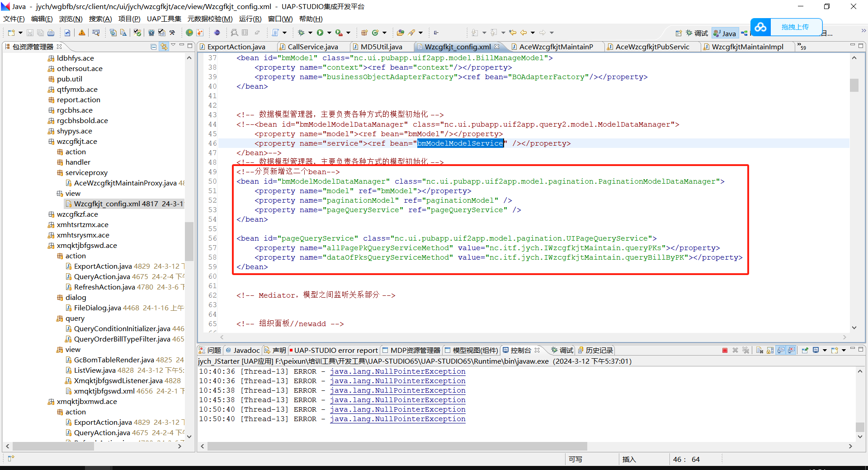Viewport: 868px width, 470px height.
Task: Click the checkmark validation toolbar icon
Action: (x=137, y=33)
